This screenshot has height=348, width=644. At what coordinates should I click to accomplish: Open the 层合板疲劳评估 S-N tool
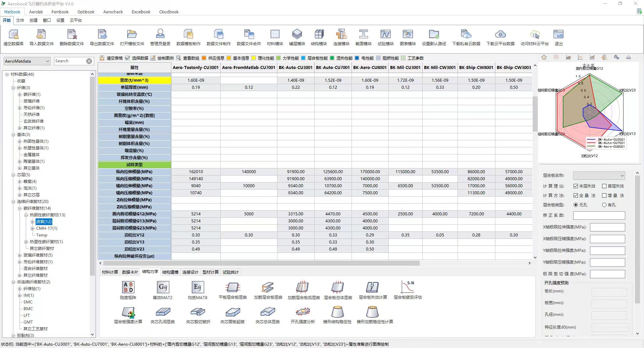tap(408, 287)
